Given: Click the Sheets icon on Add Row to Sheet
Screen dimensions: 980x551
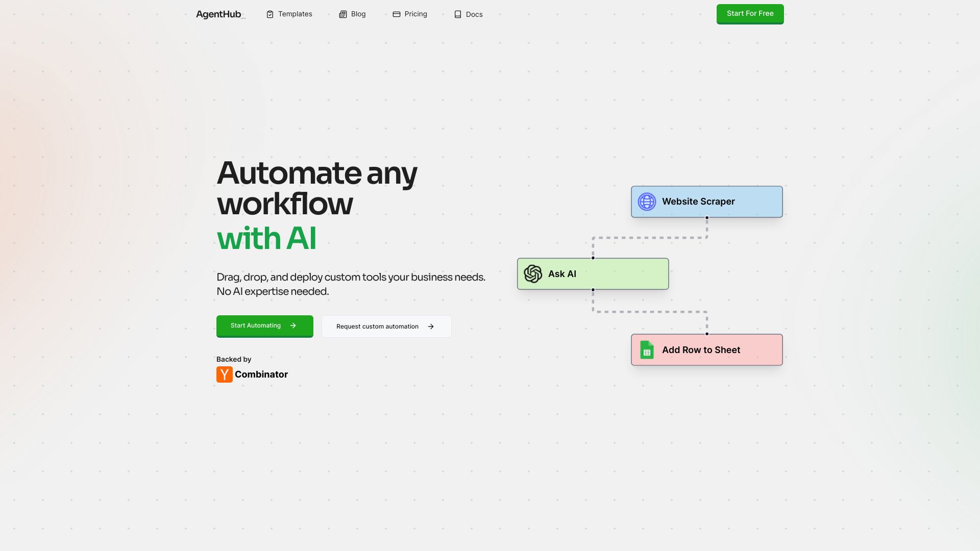Looking at the screenshot, I should pos(646,350).
